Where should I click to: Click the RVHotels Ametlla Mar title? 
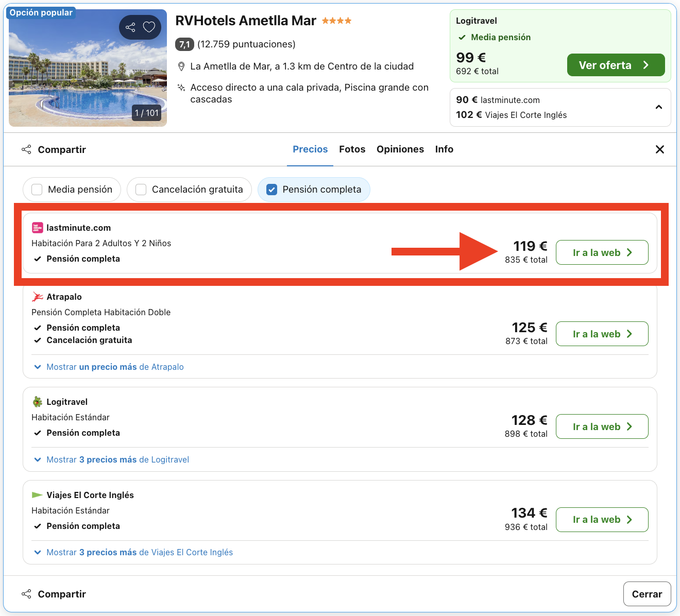(246, 21)
